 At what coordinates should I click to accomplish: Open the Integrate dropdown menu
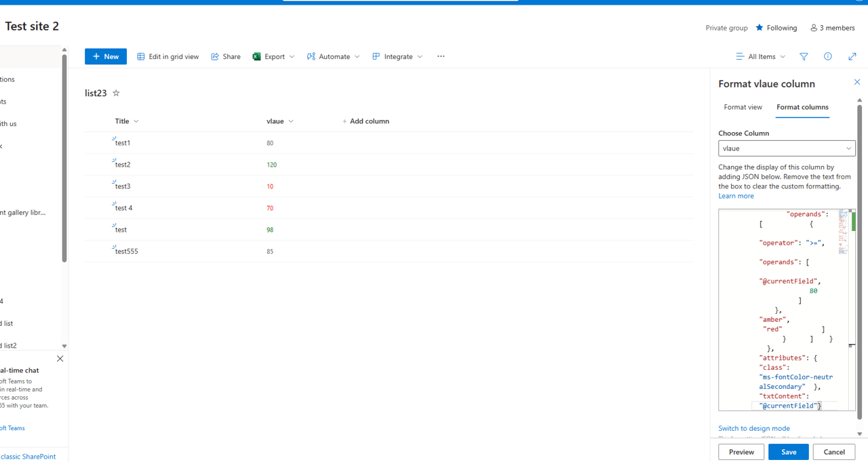coord(397,56)
